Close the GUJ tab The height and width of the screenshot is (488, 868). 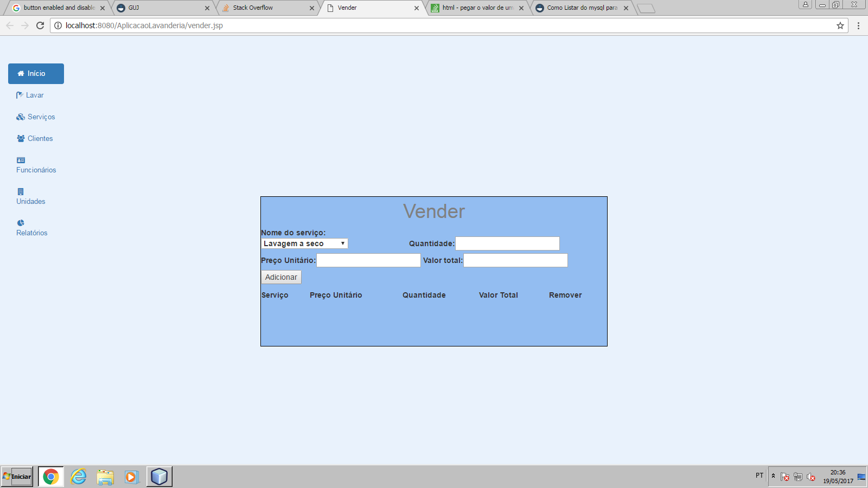click(x=207, y=8)
